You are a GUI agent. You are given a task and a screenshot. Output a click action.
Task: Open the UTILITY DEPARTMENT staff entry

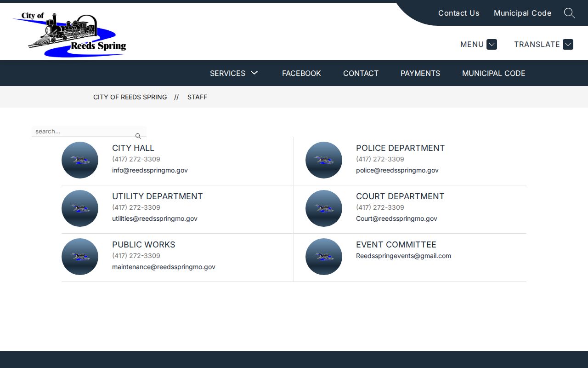point(157,196)
